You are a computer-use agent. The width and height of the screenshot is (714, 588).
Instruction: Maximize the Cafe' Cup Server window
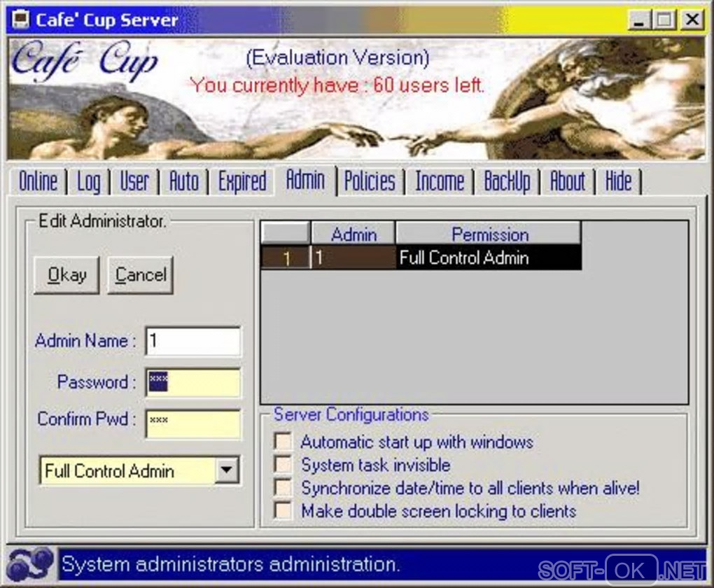(664, 20)
